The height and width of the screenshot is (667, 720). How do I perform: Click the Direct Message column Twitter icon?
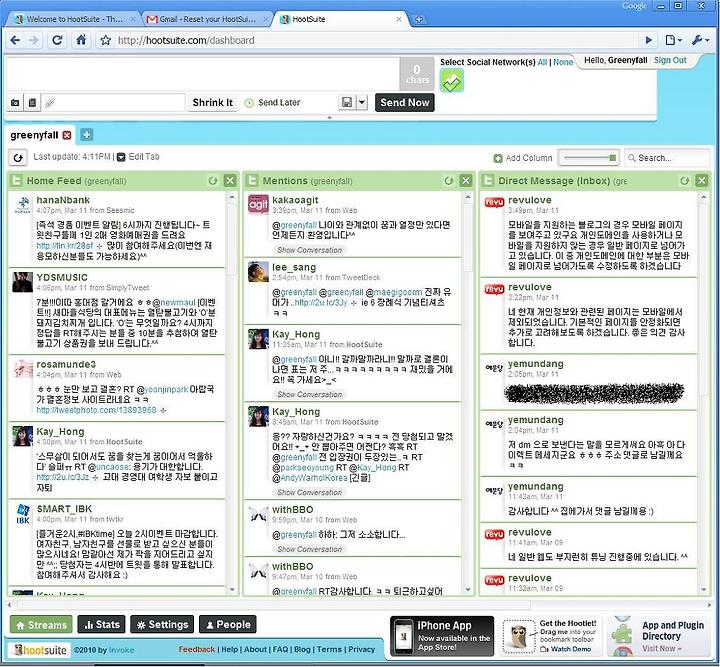pos(488,181)
